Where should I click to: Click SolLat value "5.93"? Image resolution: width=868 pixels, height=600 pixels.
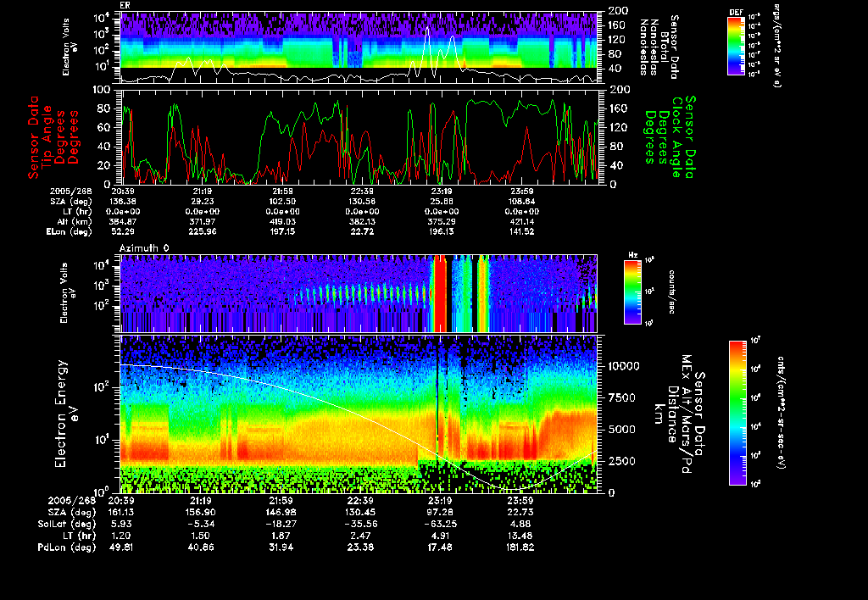pos(121,525)
